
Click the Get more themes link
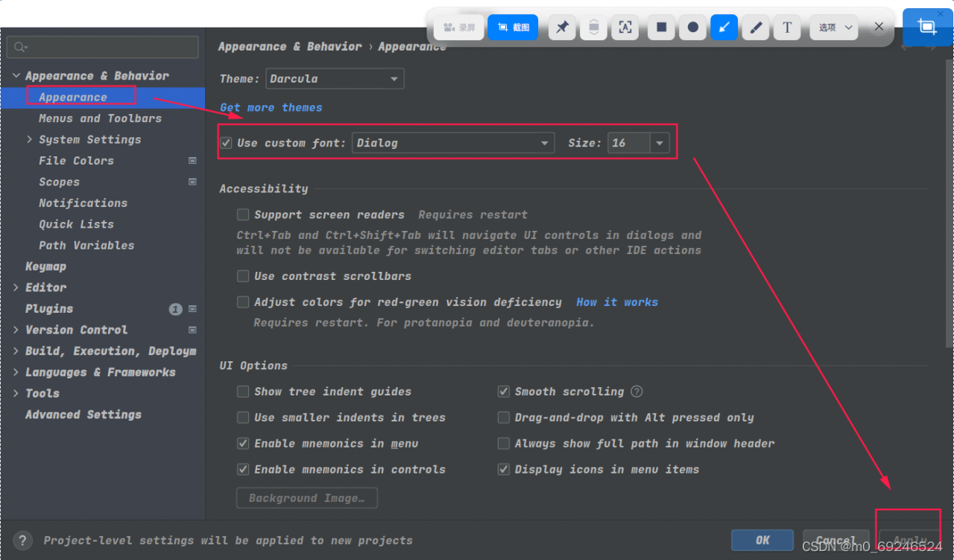(271, 108)
